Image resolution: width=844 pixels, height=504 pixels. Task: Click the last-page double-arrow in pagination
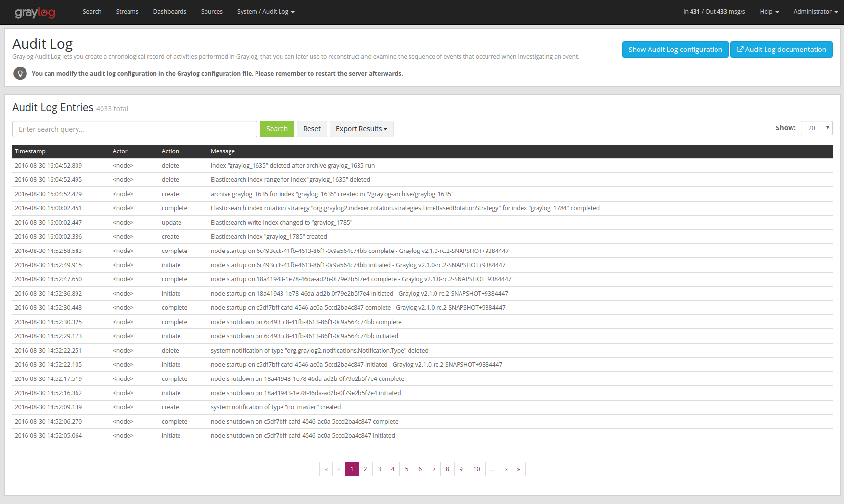tap(519, 469)
